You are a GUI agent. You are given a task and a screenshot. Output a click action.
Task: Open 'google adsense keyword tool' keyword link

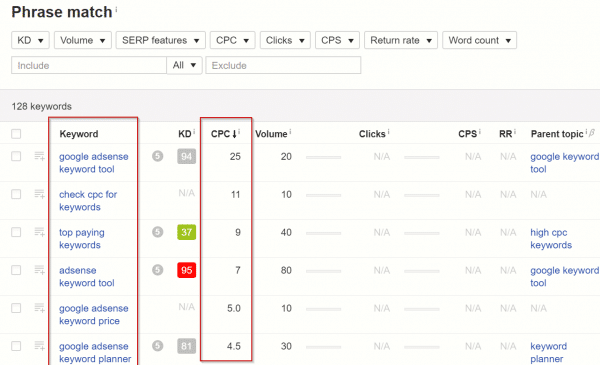tap(93, 163)
